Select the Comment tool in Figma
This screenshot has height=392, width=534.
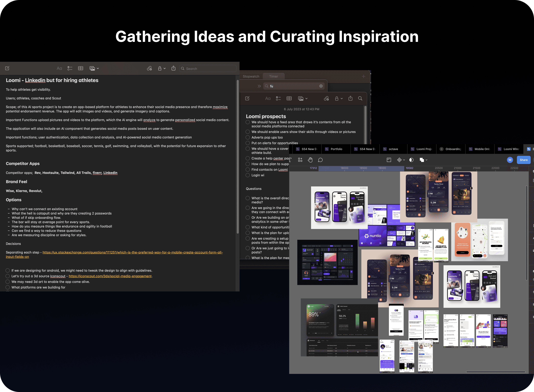click(320, 160)
